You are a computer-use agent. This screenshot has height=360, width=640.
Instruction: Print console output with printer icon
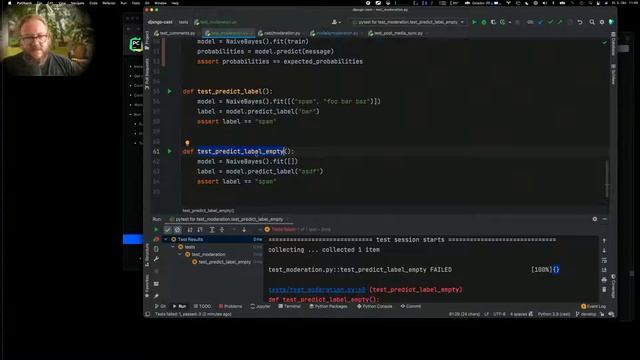click(x=604, y=280)
